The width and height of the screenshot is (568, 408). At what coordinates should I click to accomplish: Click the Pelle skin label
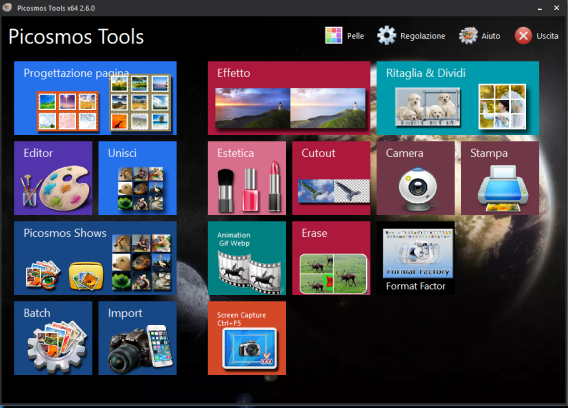(x=355, y=36)
